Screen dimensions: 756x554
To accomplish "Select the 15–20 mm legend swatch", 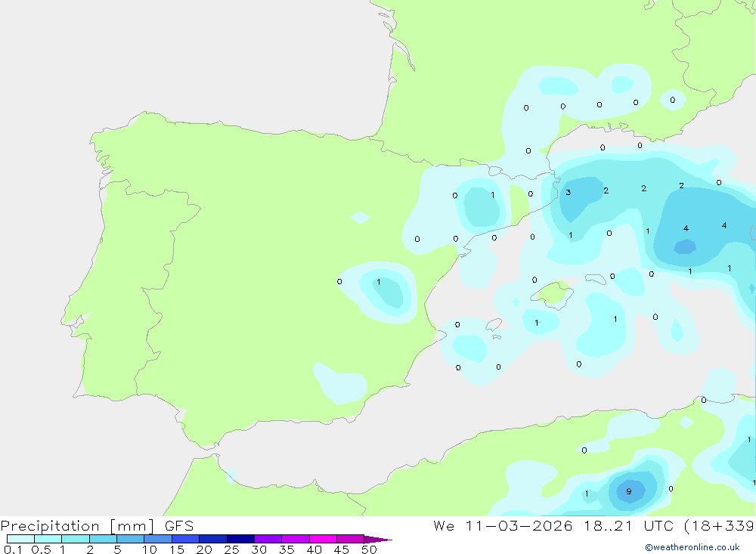I will [185, 539].
